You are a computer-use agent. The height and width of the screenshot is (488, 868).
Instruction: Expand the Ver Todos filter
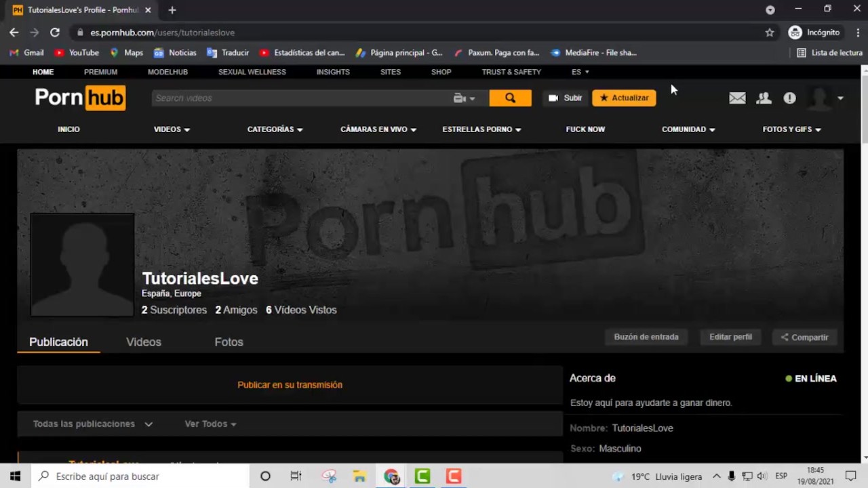pyautogui.click(x=210, y=424)
